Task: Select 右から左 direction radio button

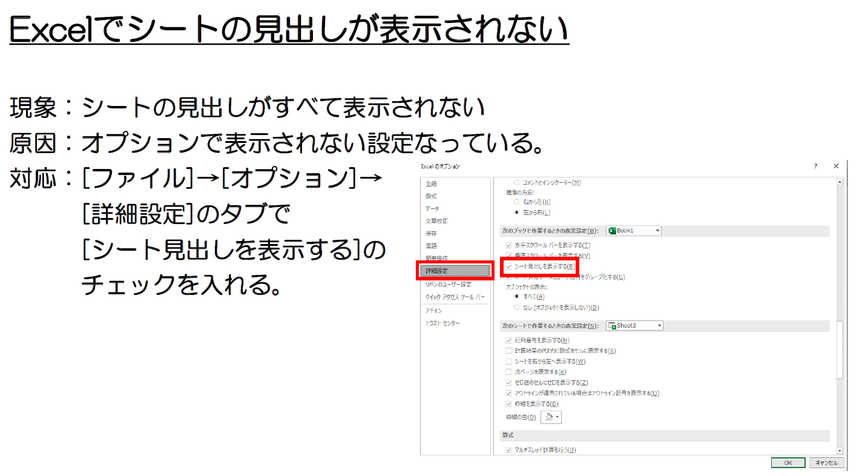Action: pos(516,202)
